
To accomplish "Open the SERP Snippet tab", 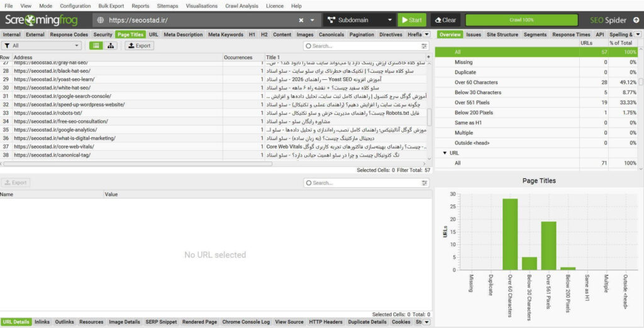I will [x=161, y=322].
